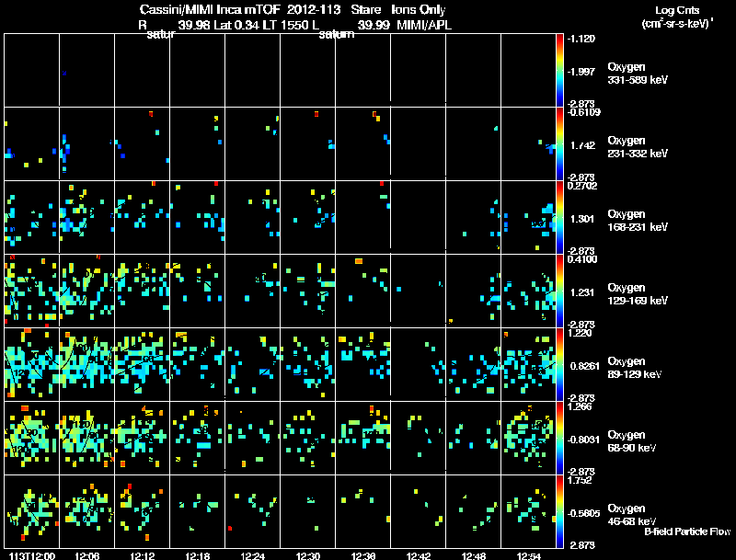Select the 12:12 panel in 46-68 keV row
Viewport: 736px width, 560px height.
(x=143, y=511)
